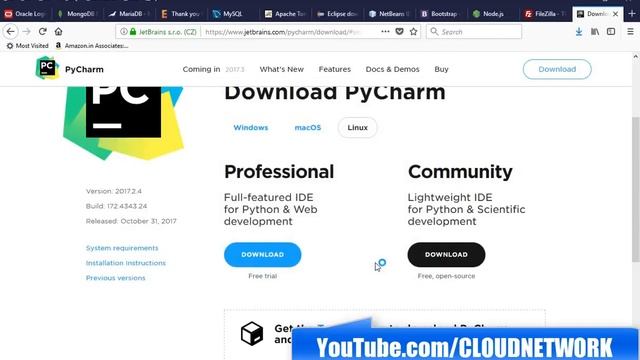Go back with the browser back arrow
This screenshot has width=640, height=360.
tap(11, 31)
